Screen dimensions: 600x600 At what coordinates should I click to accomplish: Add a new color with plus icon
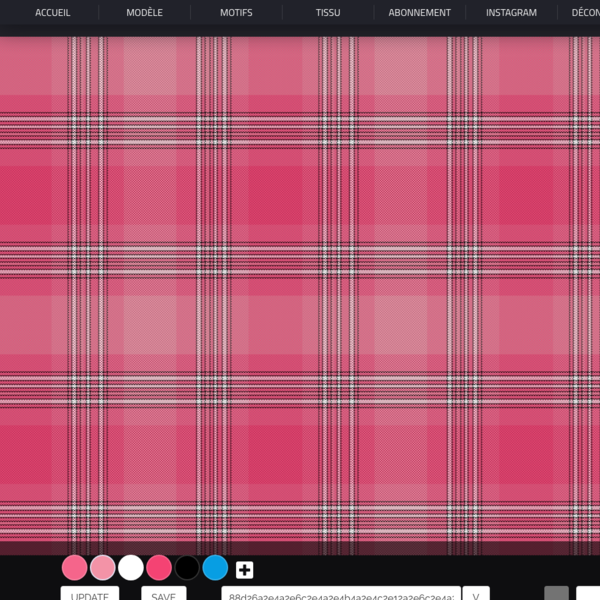245,570
